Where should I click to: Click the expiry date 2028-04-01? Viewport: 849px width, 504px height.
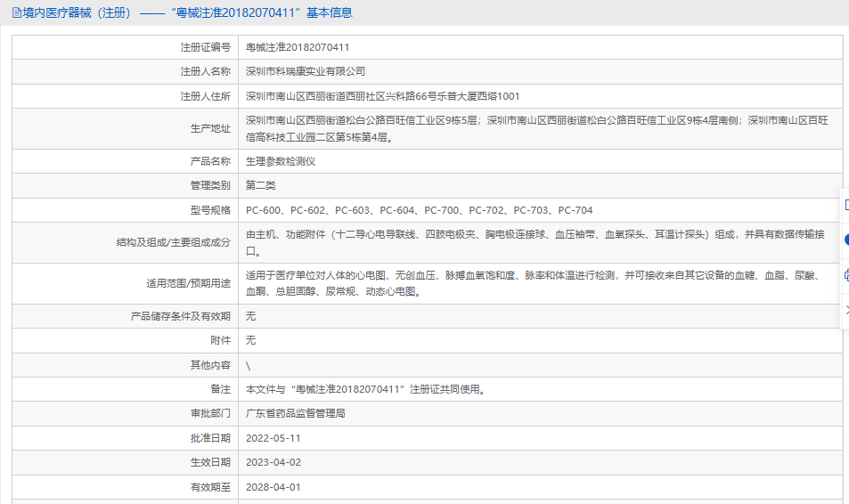(273, 487)
